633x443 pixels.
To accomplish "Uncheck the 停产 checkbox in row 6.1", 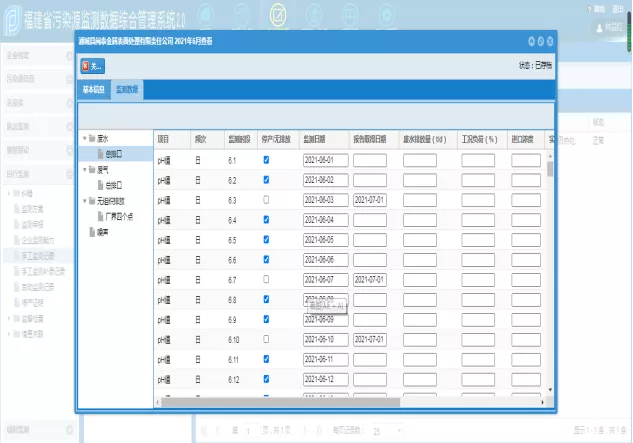I will pyautogui.click(x=266, y=160).
